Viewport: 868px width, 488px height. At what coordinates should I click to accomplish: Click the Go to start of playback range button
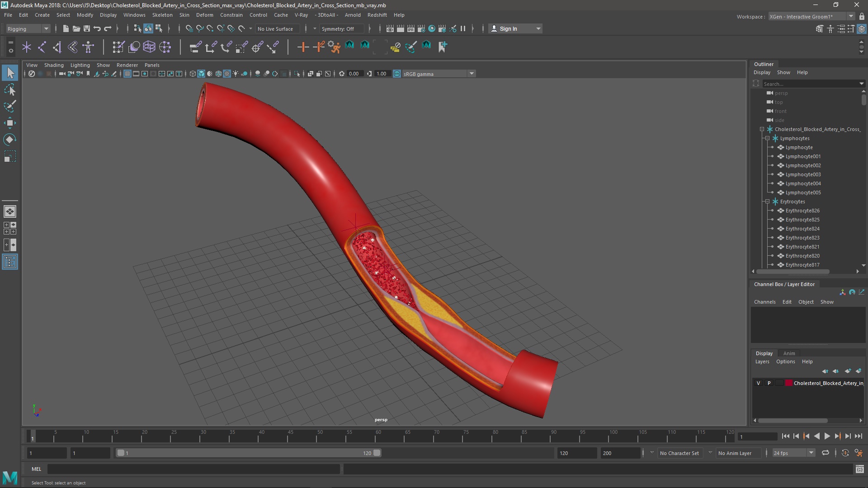[x=785, y=436]
